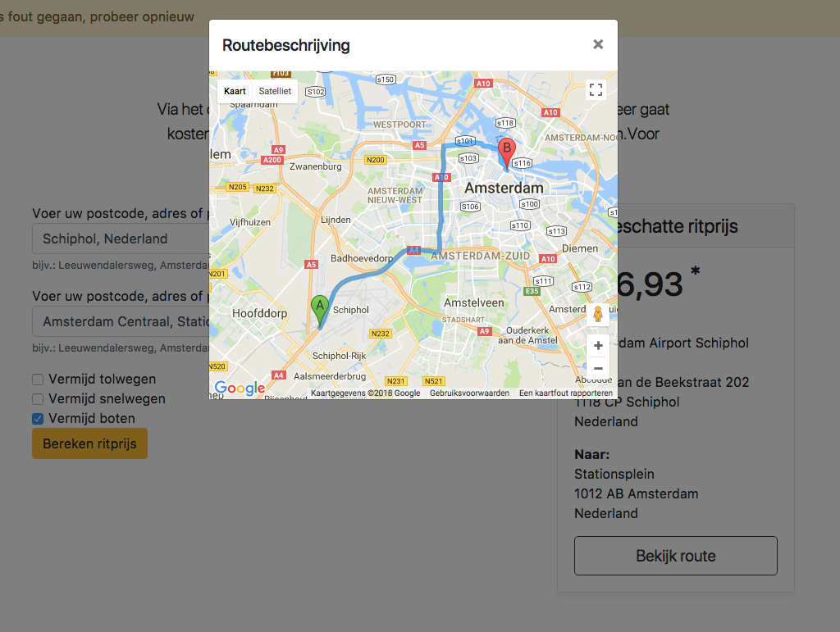Click the N200 road shield on map
The width and height of the screenshot is (840, 632).
click(x=375, y=160)
